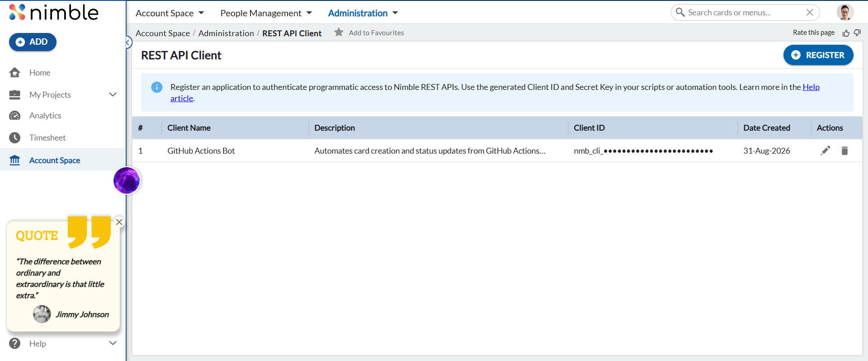Image resolution: width=868 pixels, height=361 pixels.
Task: Click the Add to Favourites star icon
Action: (x=339, y=32)
